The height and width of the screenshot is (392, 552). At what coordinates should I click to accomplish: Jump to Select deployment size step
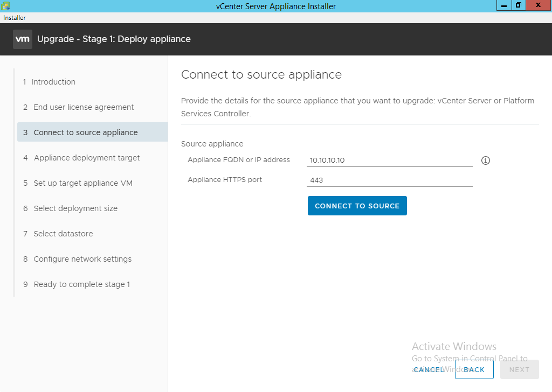[75, 208]
